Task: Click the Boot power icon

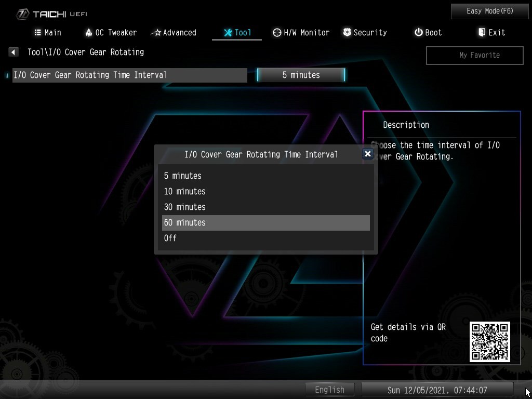Action: (x=418, y=32)
